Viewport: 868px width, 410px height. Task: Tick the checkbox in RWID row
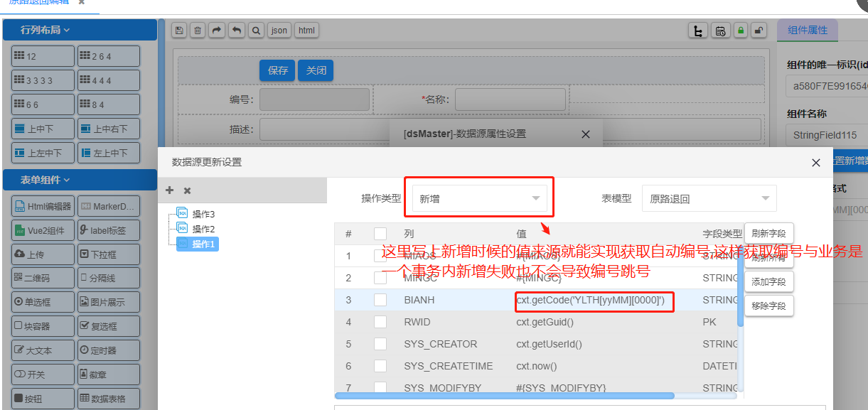click(380, 322)
